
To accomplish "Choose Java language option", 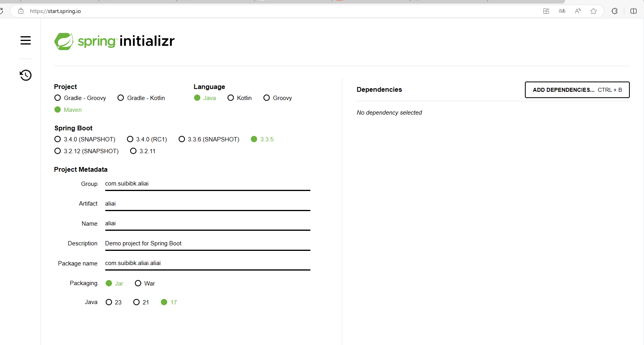I will [205, 98].
